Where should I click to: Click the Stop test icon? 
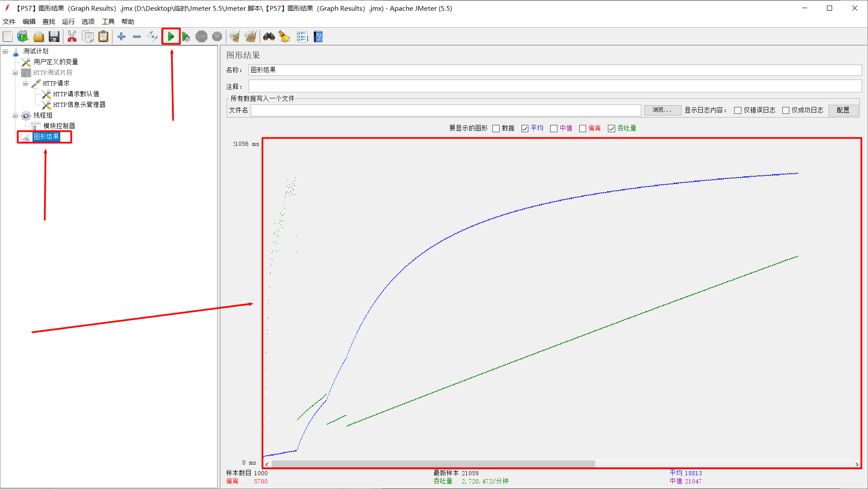click(x=201, y=37)
